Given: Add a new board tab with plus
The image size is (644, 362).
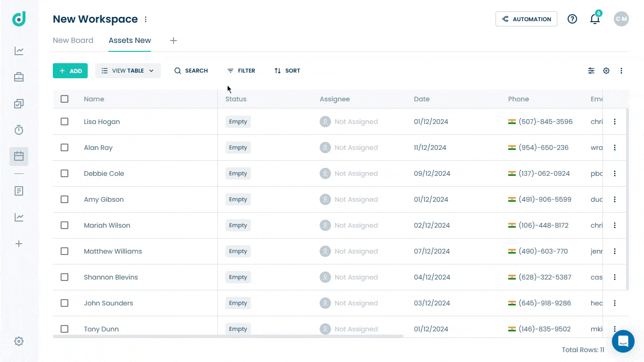Looking at the screenshot, I should pyautogui.click(x=173, y=41).
